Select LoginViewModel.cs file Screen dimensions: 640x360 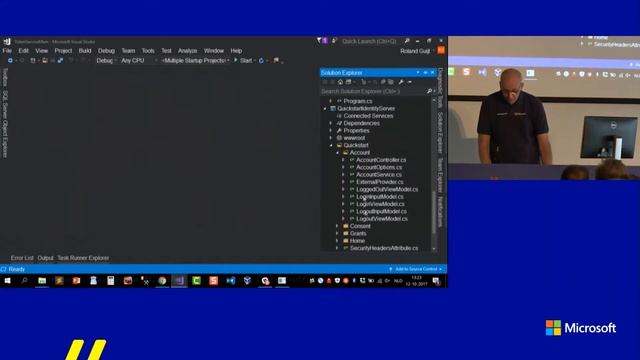pos(380,204)
